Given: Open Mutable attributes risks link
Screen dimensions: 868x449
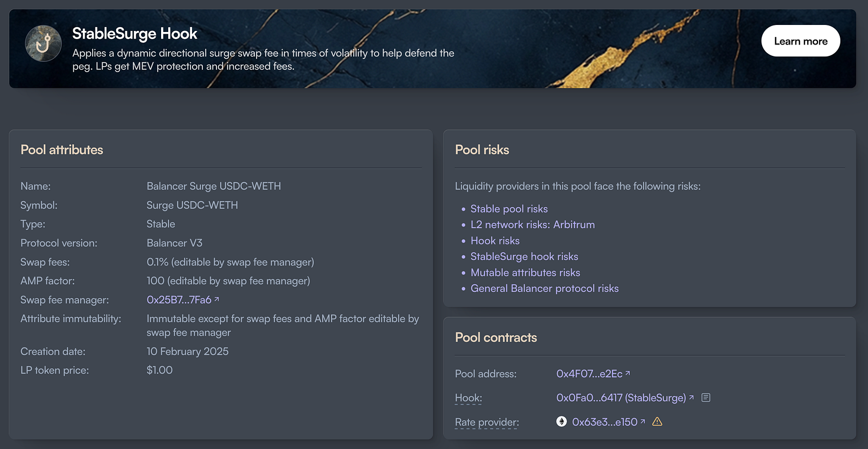Looking at the screenshot, I should [525, 273].
